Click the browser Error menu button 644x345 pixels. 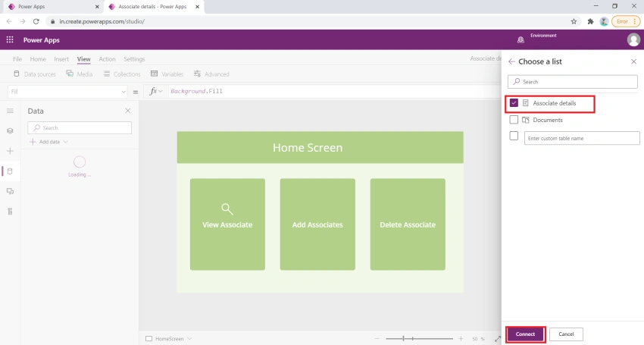coord(626,21)
